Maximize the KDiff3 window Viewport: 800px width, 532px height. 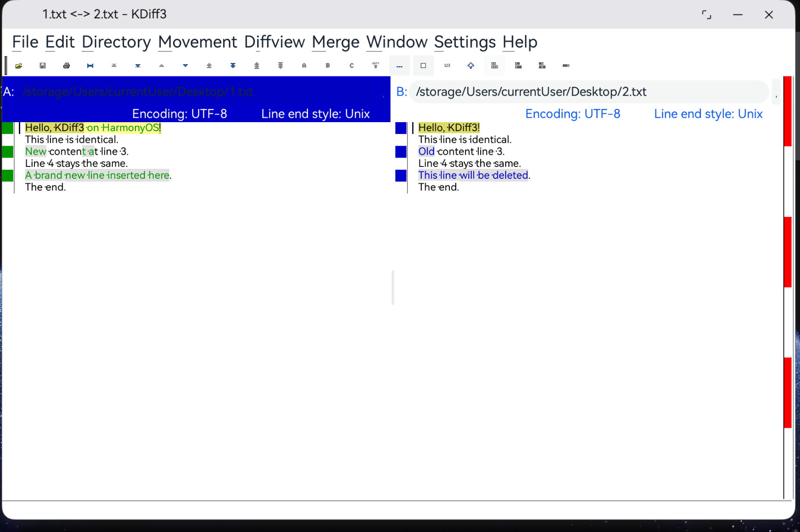coord(707,15)
